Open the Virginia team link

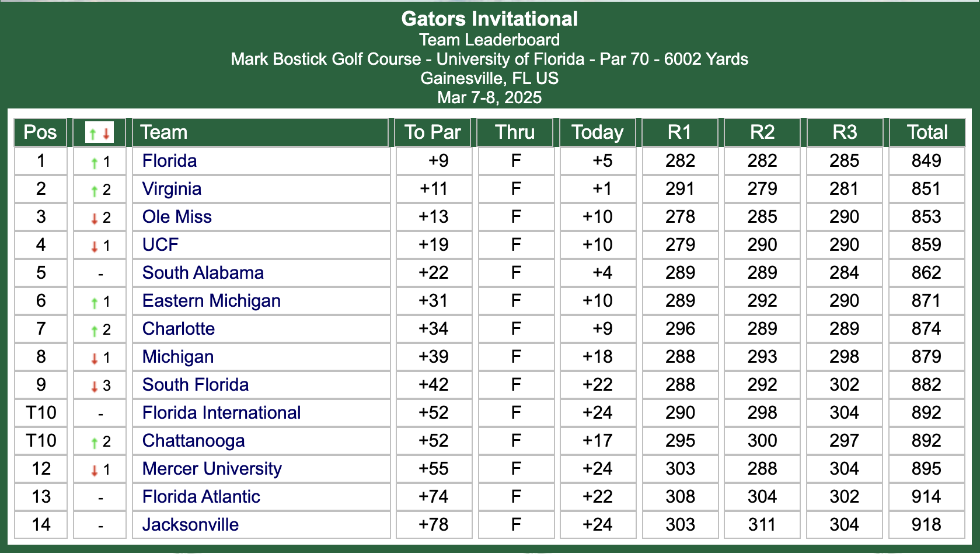tap(172, 189)
